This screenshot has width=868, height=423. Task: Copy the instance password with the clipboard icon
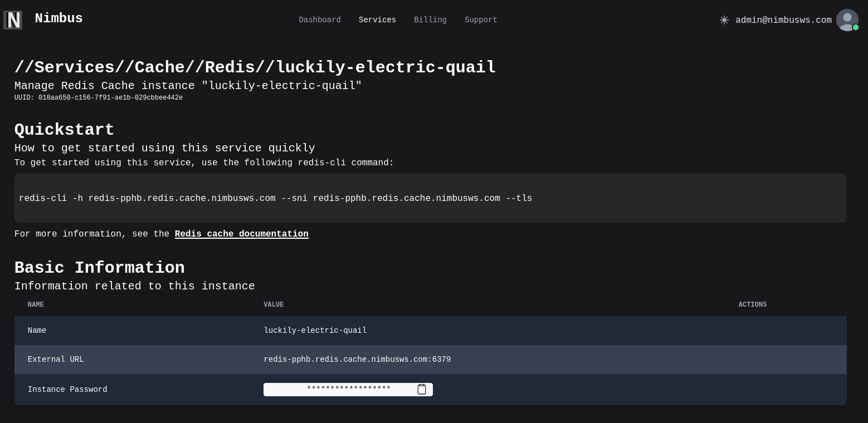[x=422, y=390]
